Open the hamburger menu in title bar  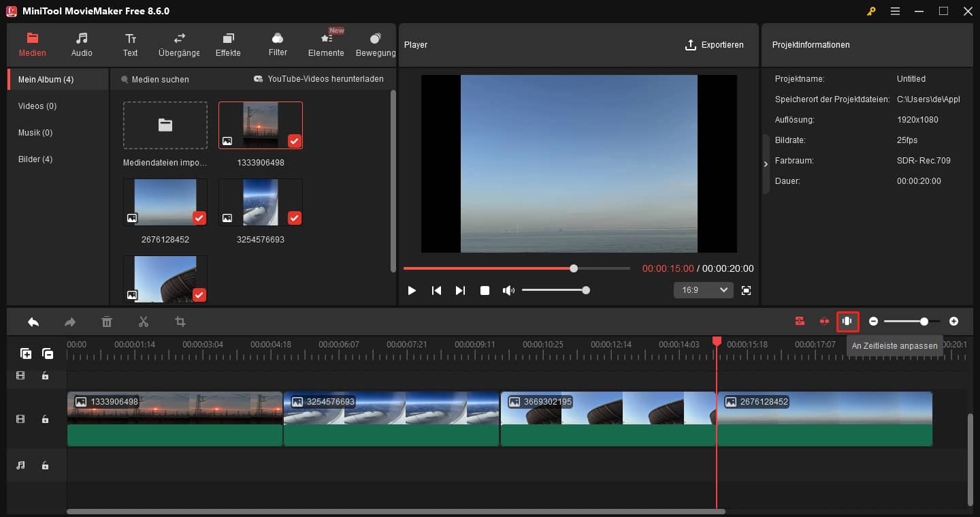[895, 12]
